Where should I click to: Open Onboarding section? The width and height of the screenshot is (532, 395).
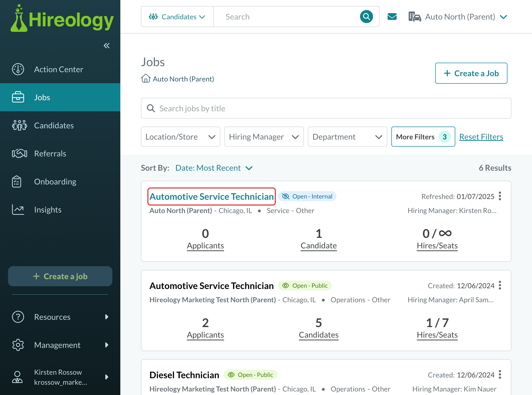[x=60, y=181]
